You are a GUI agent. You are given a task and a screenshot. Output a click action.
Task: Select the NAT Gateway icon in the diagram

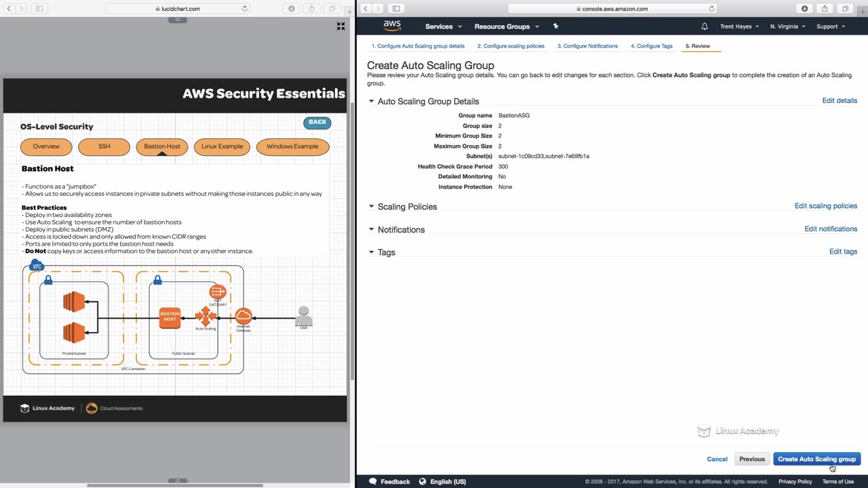(x=218, y=292)
